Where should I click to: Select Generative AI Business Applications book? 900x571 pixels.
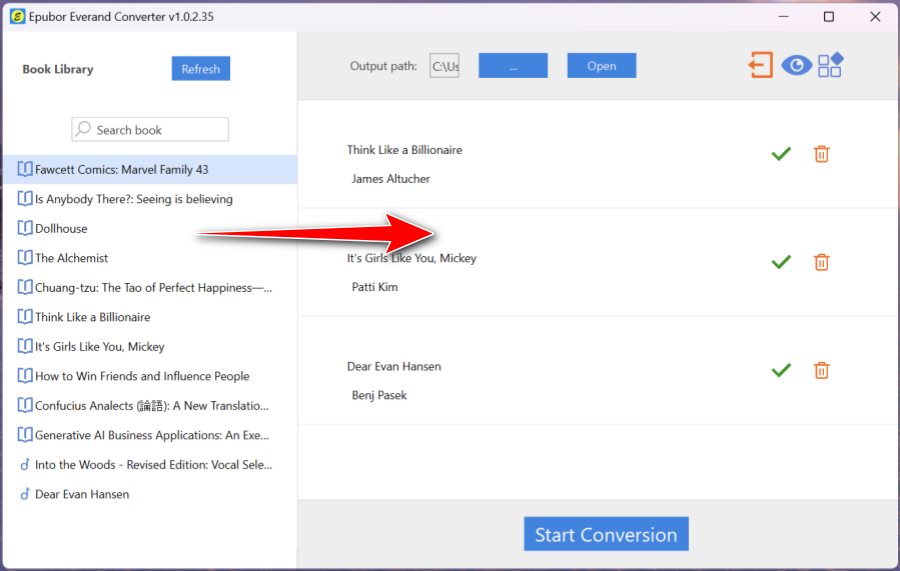[150, 435]
